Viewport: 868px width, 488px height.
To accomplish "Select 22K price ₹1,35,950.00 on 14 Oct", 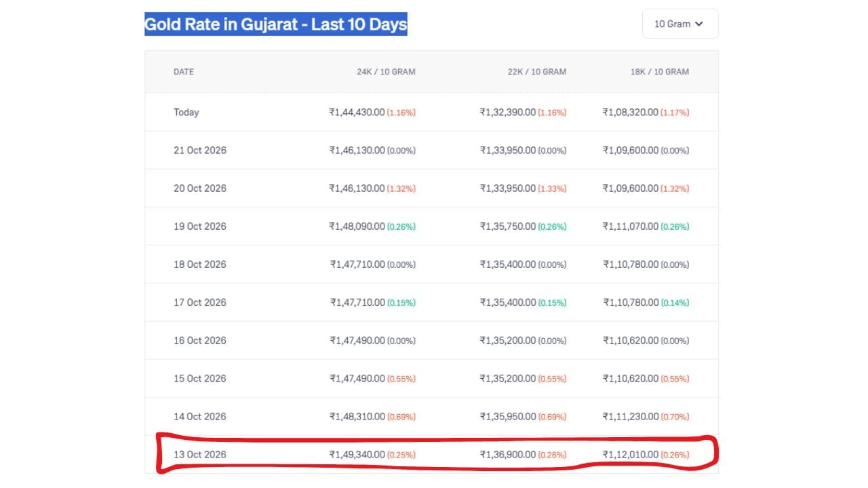I will pos(508,416).
